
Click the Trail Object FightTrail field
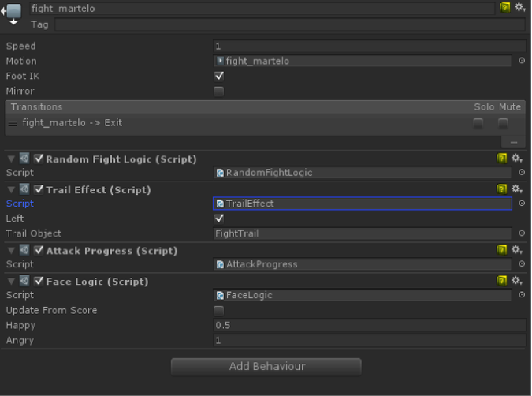coord(363,233)
